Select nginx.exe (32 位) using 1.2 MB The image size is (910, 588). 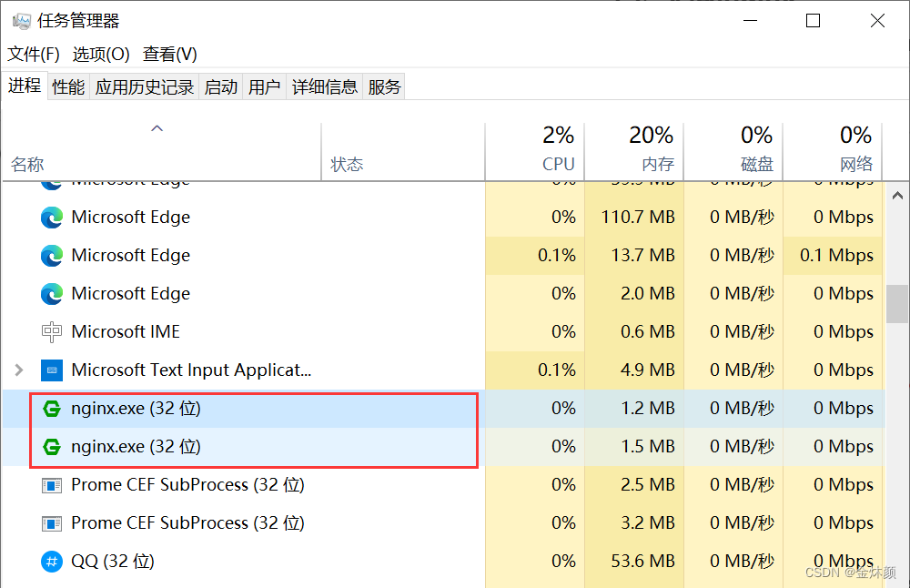(x=443, y=409)
